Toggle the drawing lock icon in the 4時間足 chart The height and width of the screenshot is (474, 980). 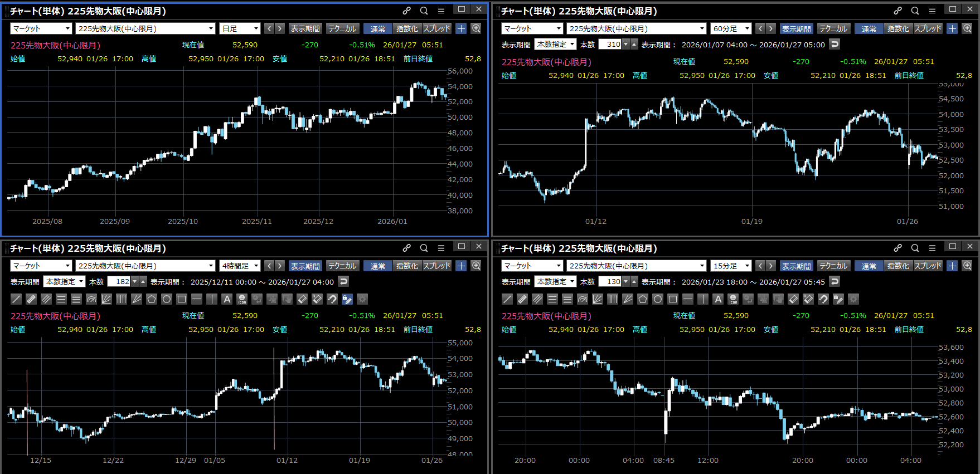click(x=347, y=299)
